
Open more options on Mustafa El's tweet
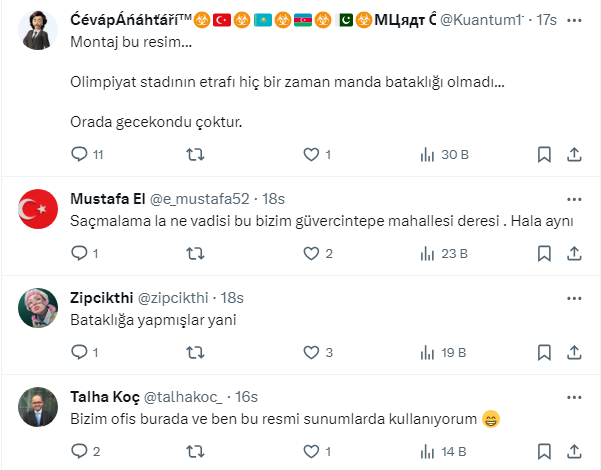click(x=574, y=197)
